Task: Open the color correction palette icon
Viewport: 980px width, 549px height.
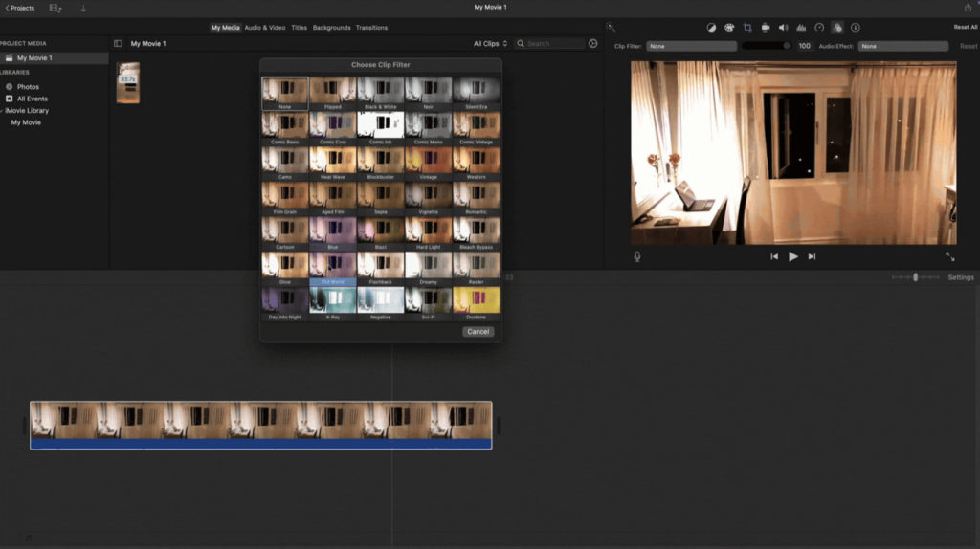Action: coord(729,28)
